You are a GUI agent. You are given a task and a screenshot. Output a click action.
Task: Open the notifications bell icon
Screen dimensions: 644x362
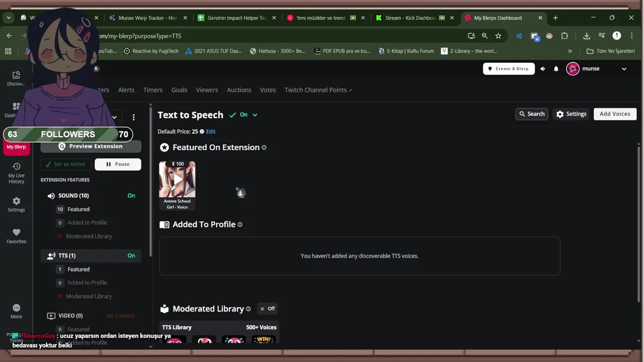click(x=556, y=69)
